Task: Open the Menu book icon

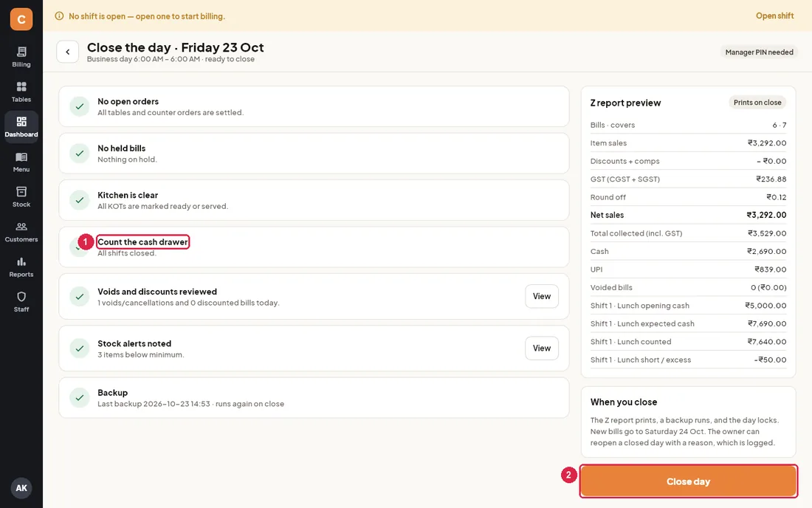Action: (21, 157)
